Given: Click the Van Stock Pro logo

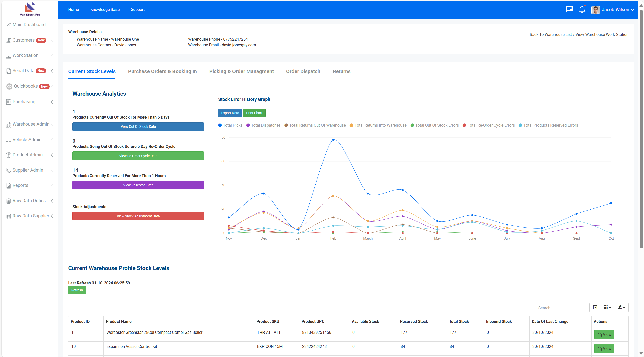Looking at the screenshot, I should pyautogui.click(x=30, y=9).
